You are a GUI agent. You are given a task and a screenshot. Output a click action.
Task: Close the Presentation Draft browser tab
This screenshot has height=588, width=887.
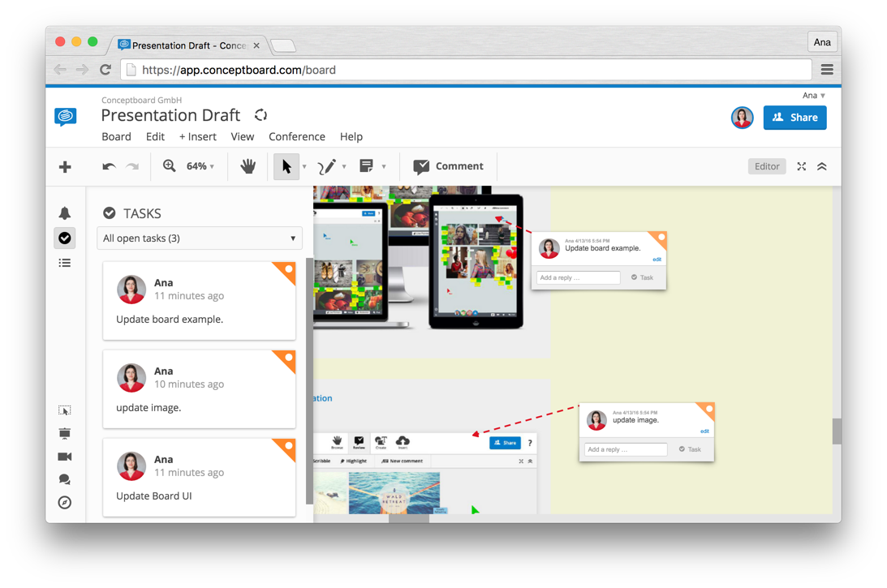256,45
